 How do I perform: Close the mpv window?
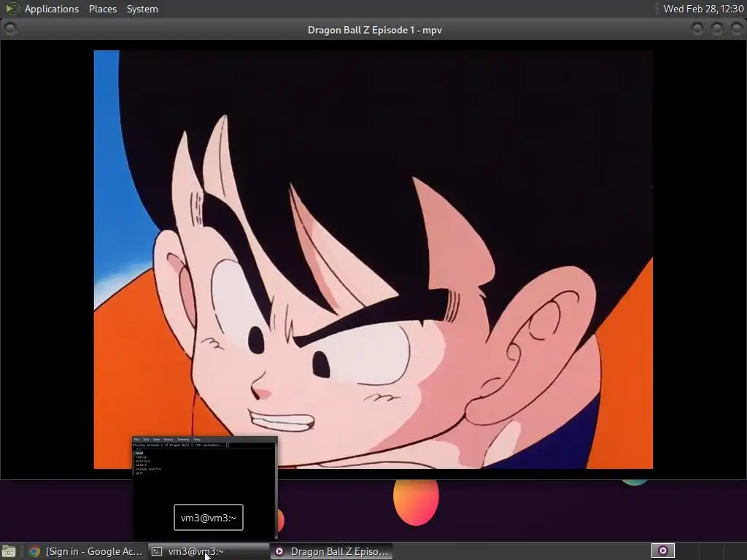coord(737,29)
